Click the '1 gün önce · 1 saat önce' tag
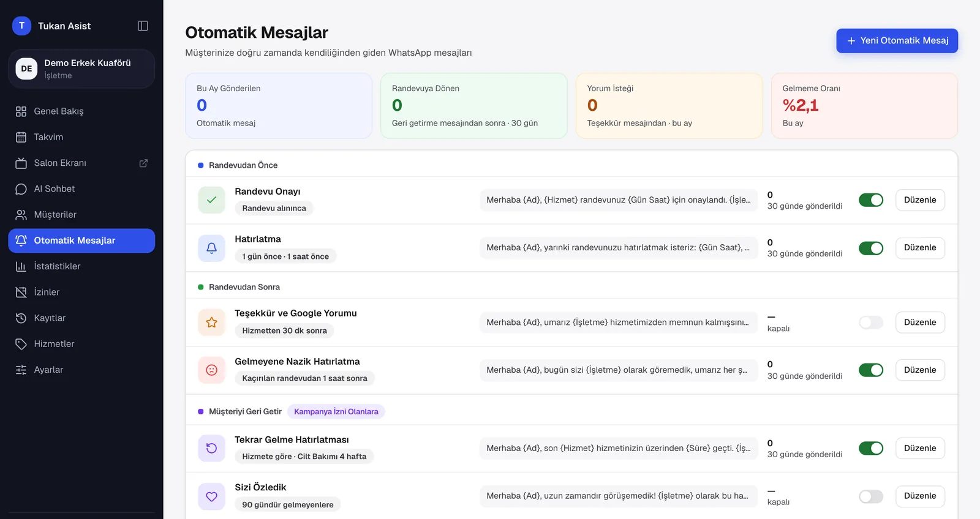Image resolution: width=980 pixels, height=519 pixels. click(x=285, y=256)
